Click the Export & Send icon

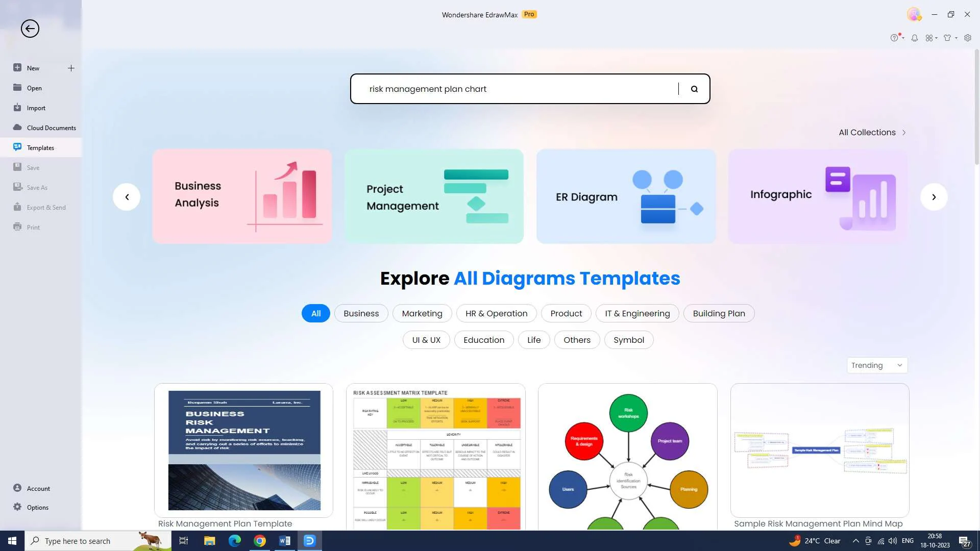(x=17, y=207)
